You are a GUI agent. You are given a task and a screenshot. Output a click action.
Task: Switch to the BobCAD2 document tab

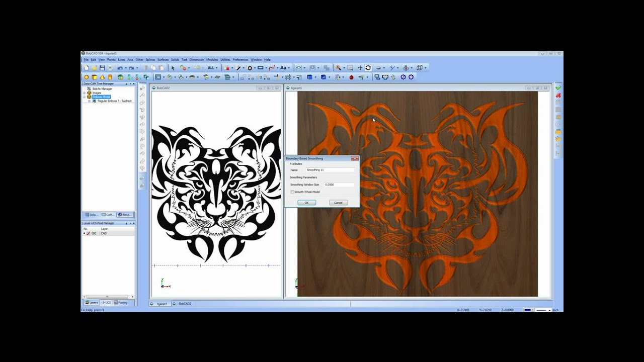coord(183,304)
